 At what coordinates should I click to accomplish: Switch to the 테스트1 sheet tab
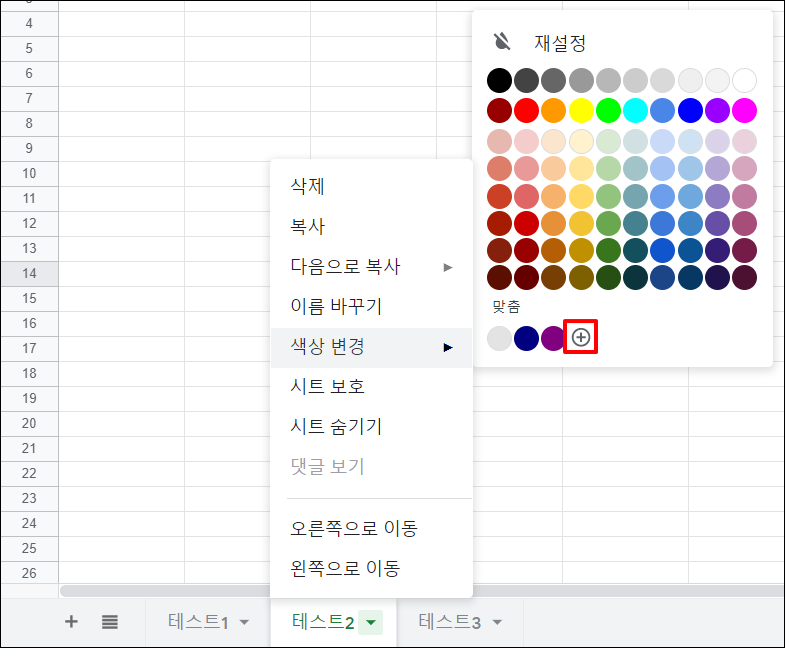click(x=197, y=623)
